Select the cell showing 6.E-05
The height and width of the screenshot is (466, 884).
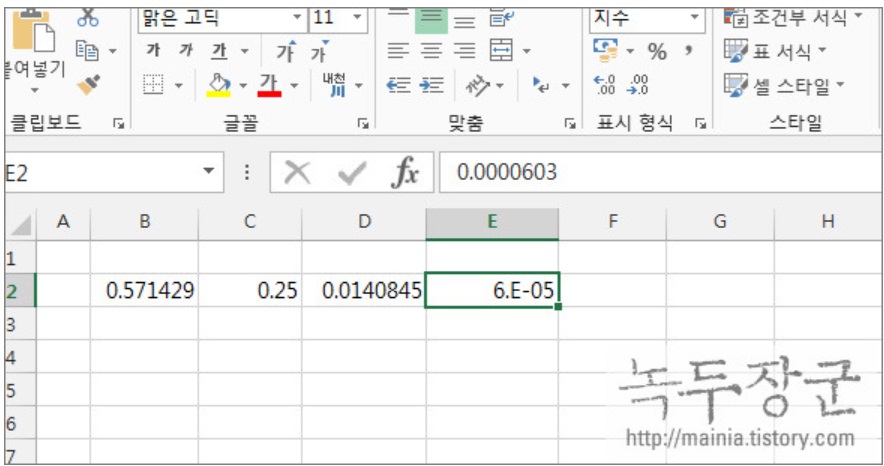(492, 291)
